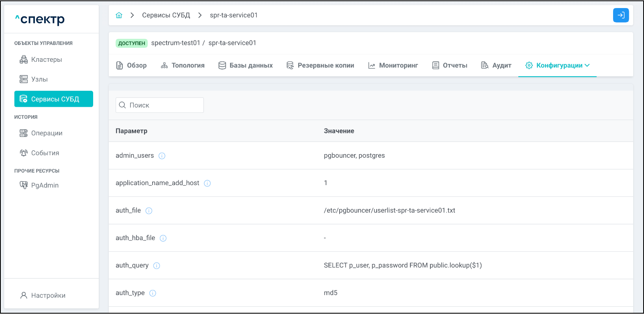Open the Мониторинг tab
The height and width of the screenshot is (314, 644).
pos(393,65)
